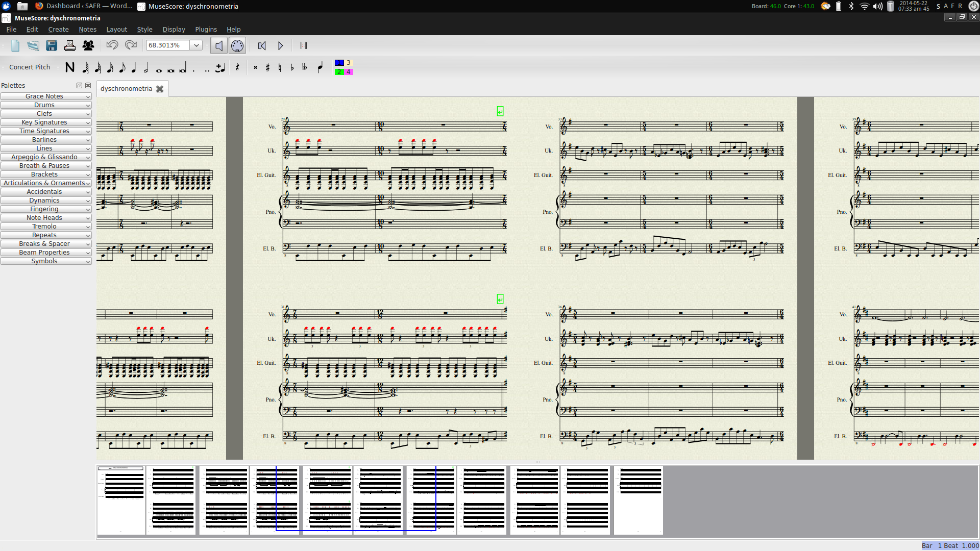980x551 pixels.
Task: Select the eighth note duration
Action: [122, 67]
